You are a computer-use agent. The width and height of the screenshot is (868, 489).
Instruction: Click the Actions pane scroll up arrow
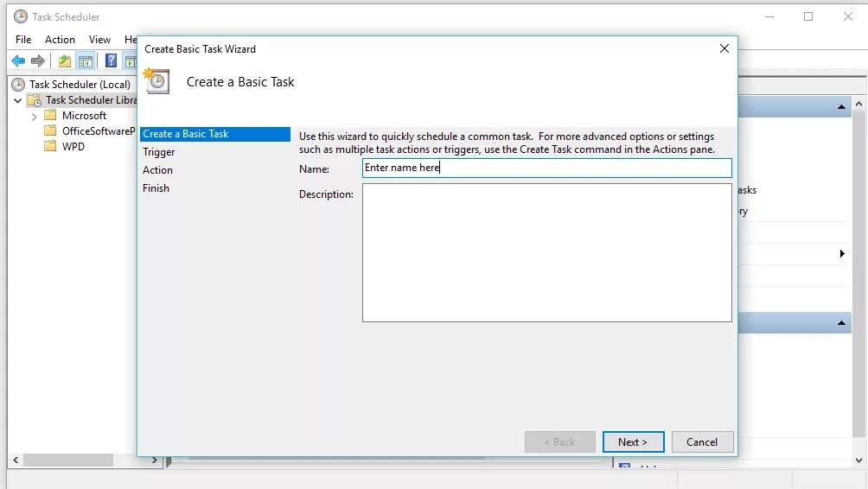coord(858,104)
